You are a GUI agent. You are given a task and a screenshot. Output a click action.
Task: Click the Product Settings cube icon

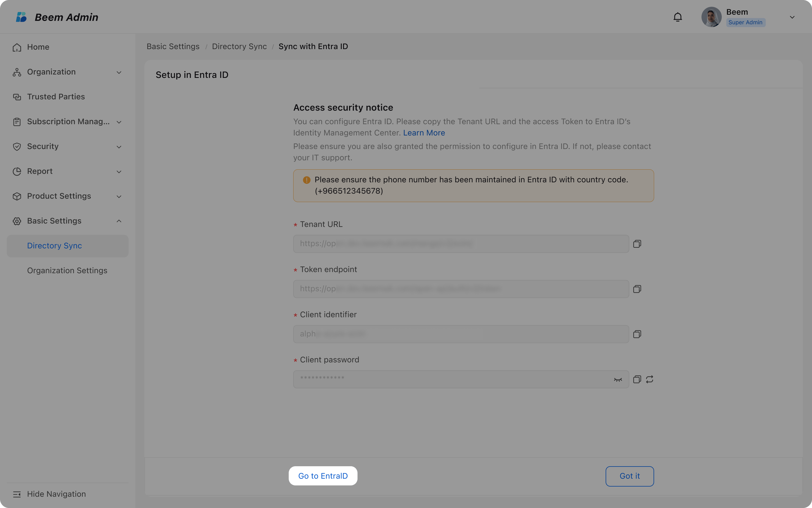pos(17,196)
